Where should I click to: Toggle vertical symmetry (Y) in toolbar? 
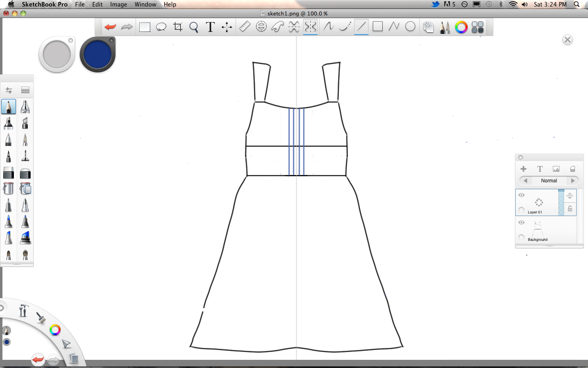click(310, 27)
